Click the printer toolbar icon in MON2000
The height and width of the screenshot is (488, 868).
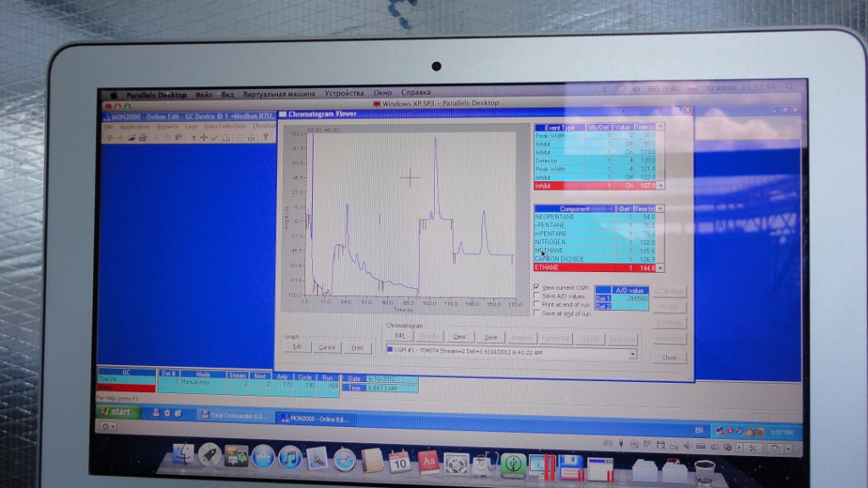[x=142, y=138]
